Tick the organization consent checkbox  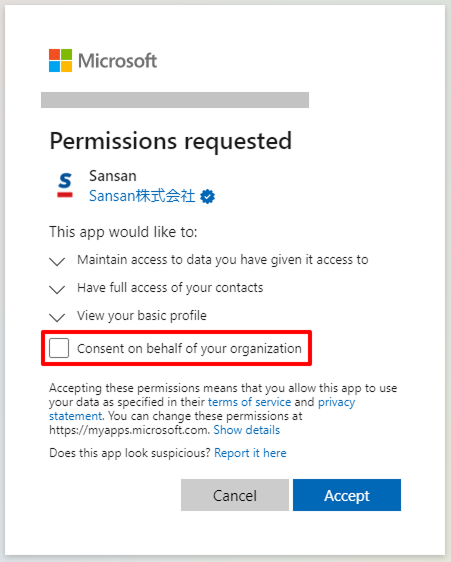[59, 348]
